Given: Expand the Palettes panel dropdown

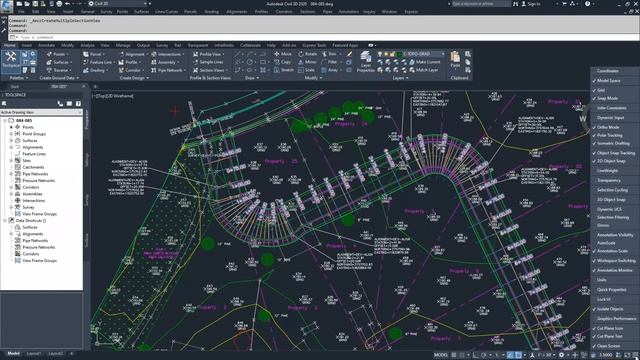Looking at the screenshot, I should tap(19, 78).
